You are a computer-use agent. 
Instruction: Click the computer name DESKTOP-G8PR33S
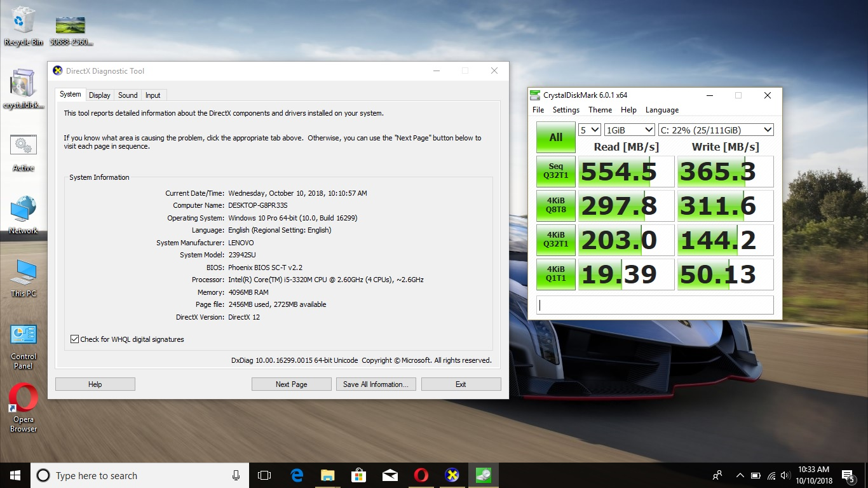pos(258,205)
